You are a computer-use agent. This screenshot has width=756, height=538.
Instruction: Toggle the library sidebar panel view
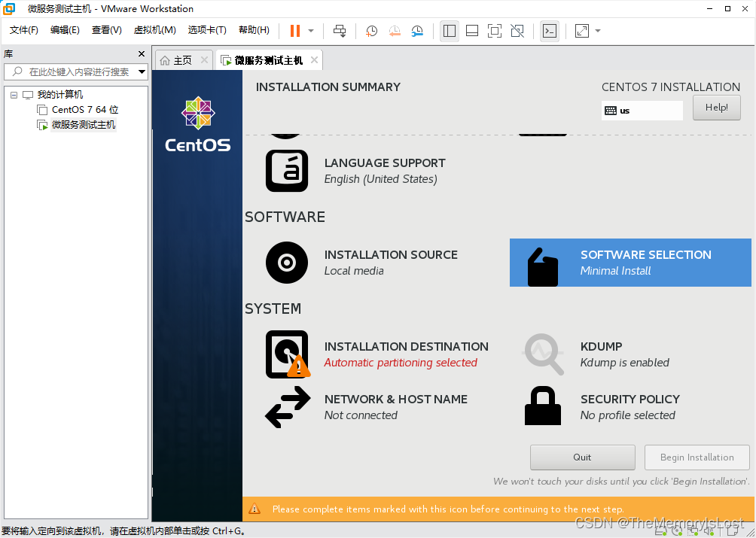[x=450, y=31]
